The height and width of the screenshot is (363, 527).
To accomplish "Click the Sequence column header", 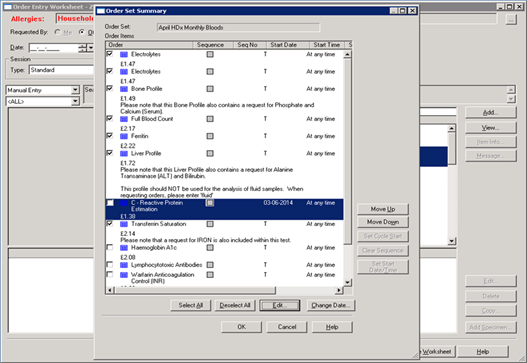I will (x=213, y=45).
